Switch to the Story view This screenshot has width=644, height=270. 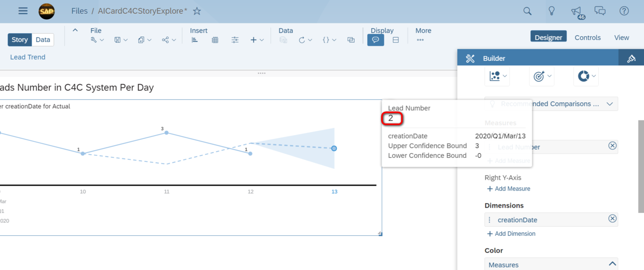pos(20,39)
